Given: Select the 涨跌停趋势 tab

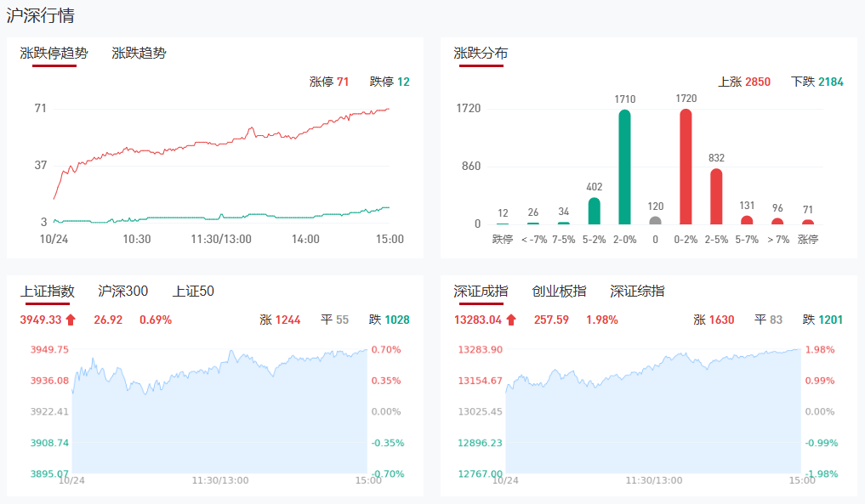Looking at the screenshot, I should pyautogui.click(x=54, y=54).
